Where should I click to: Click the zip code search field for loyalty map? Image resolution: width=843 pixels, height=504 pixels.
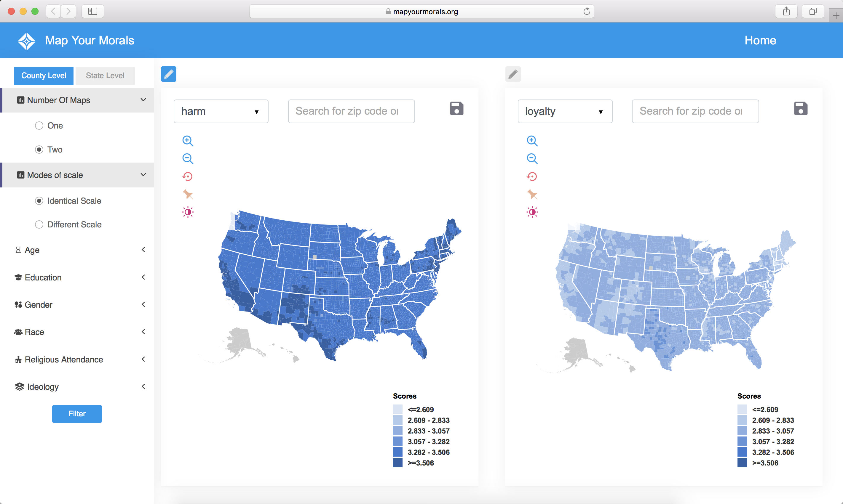click(695, 111)
